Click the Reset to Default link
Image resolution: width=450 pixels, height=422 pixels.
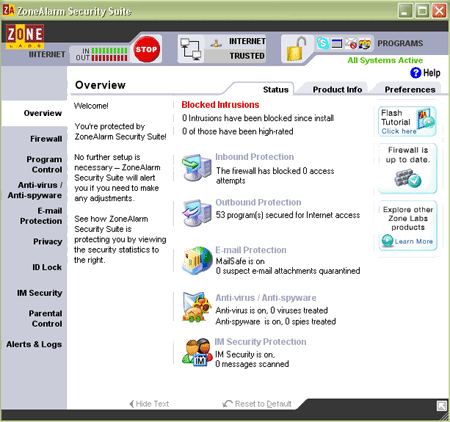pyautogui.click(x=257, y=404)
